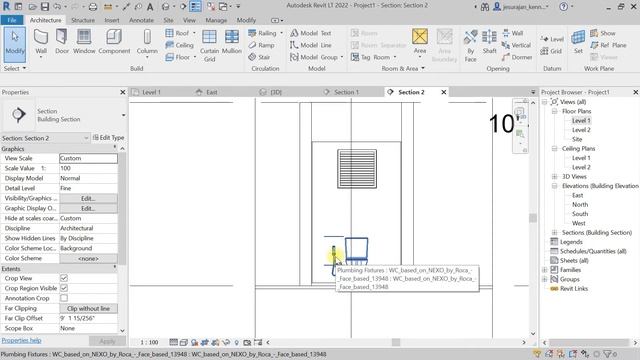The height and width of the screenshot is (360, 640).
Task: Expand Sections (Building Section) node
Action: (x=554, y=232)
